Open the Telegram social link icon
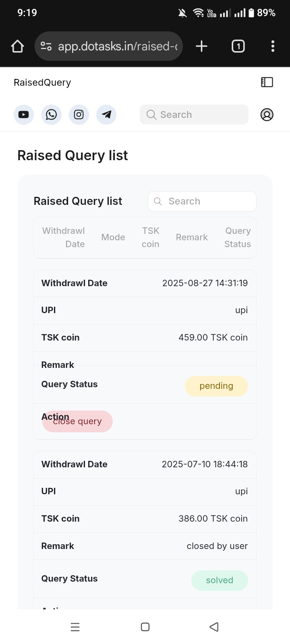Screen dimensions: 290x644 (x=106, y=115)
